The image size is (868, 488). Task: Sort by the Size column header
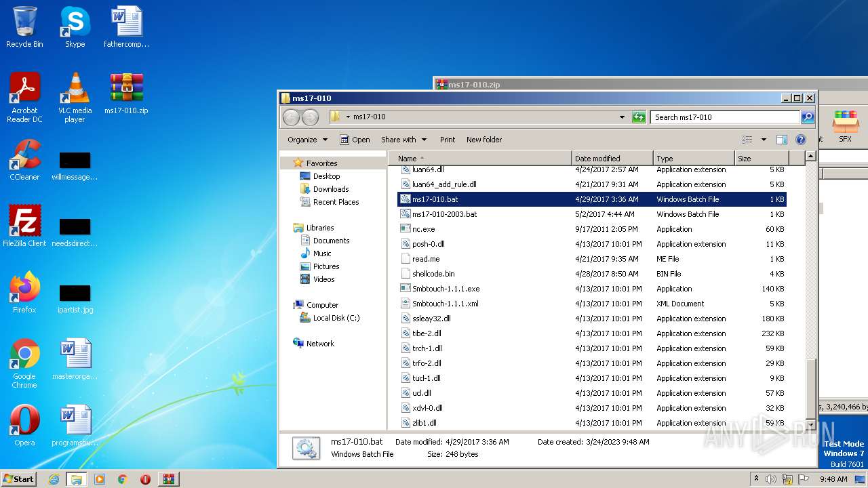762,158
